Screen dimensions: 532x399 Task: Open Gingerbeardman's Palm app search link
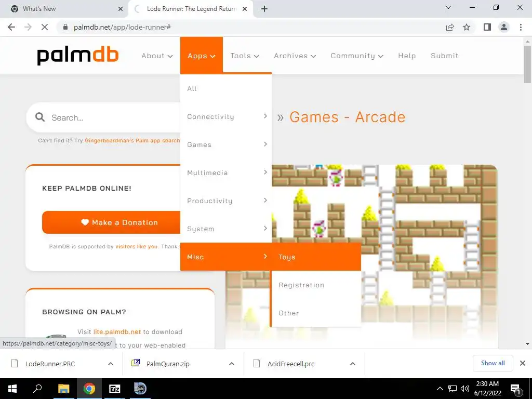(132, 140)
